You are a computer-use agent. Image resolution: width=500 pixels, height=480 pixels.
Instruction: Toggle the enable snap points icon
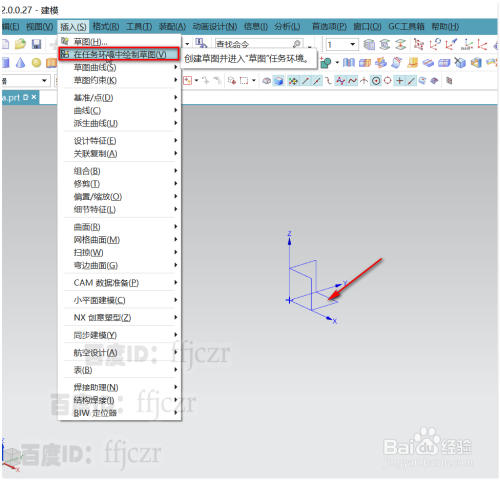pos(293,81)
